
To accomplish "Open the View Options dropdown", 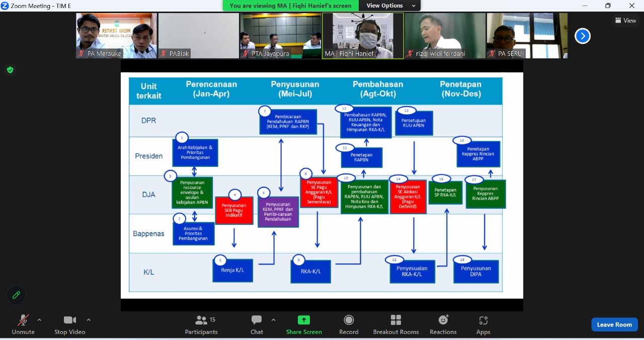I will [390, 6].
